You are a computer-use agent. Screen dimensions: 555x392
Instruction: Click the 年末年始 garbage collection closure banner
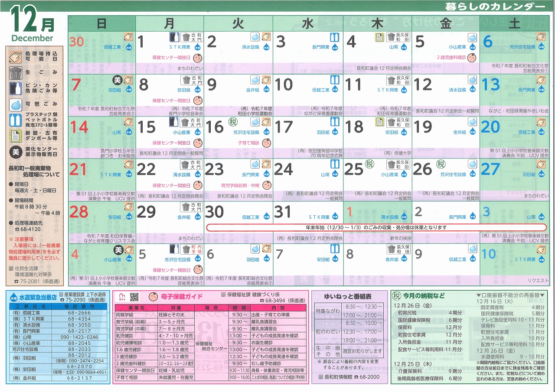375,227
